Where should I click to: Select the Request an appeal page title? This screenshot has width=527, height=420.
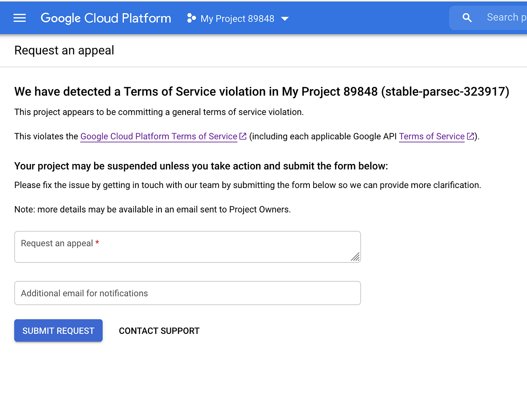64,50
